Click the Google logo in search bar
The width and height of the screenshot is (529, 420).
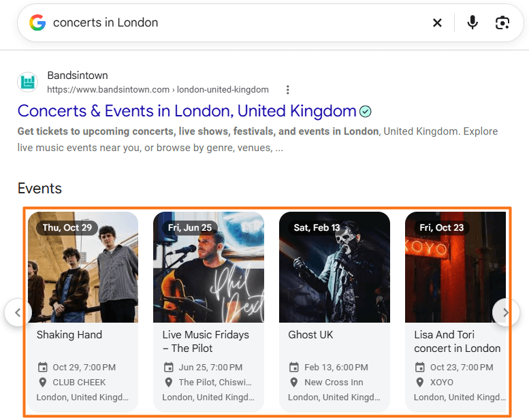[x=37, y=22]
